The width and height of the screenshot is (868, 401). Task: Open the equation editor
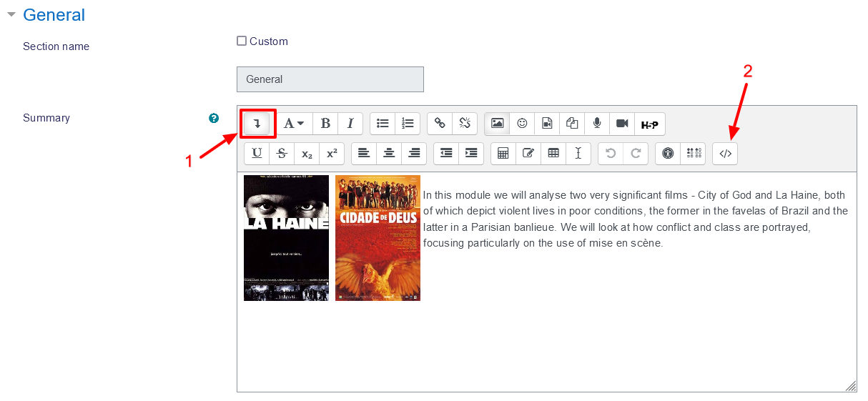click(503, 154)
